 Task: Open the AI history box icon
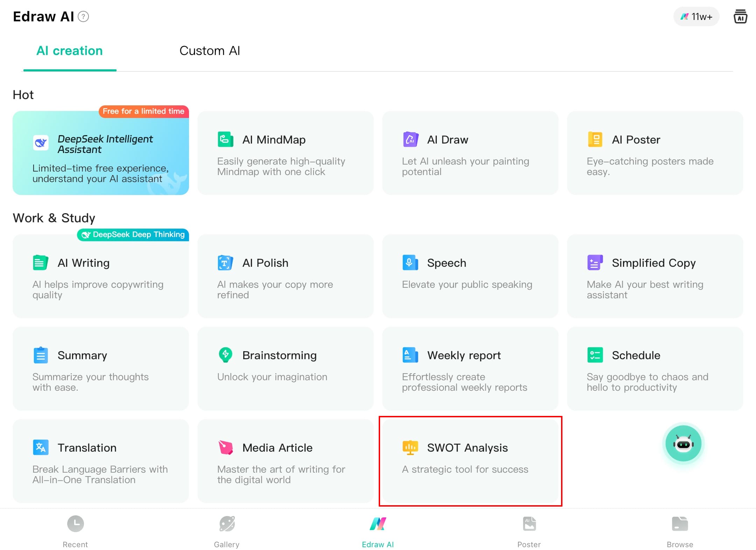[740, 16]
